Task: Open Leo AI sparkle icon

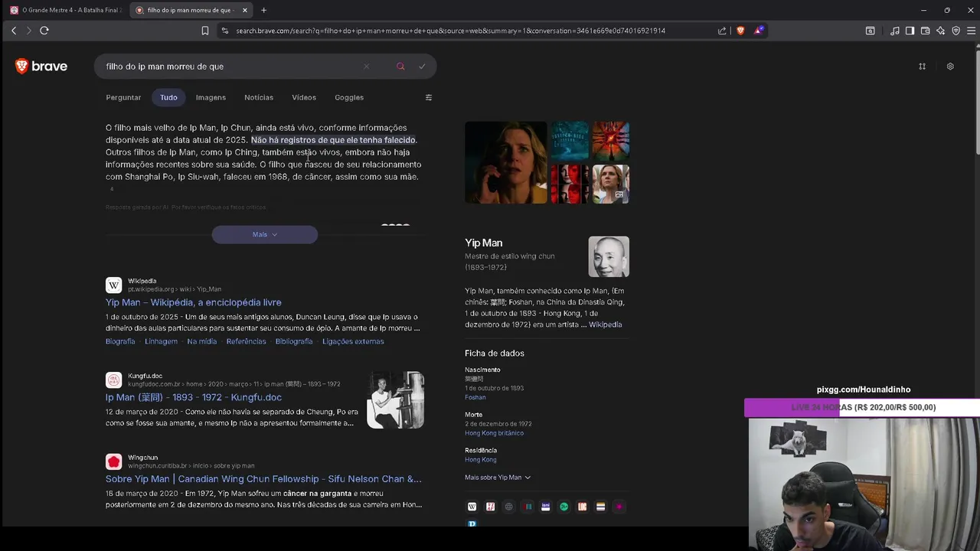Action: 940,31
